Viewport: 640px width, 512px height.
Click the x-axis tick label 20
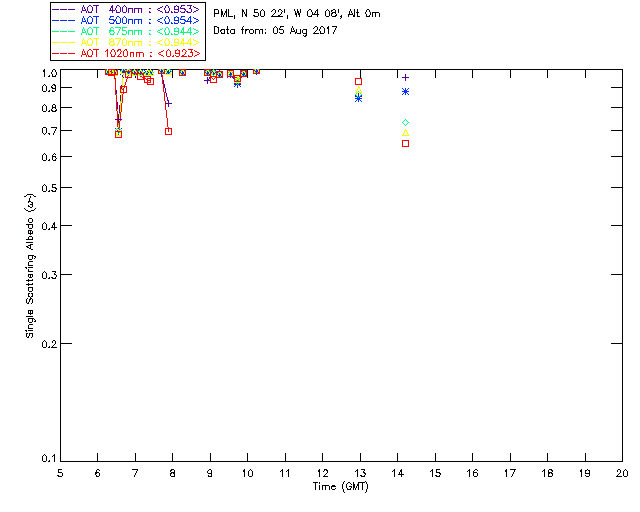coord(622,473)
